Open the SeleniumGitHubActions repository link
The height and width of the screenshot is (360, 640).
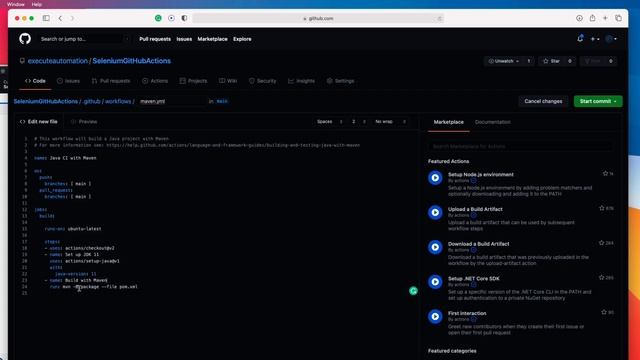(x=131, y=61)
